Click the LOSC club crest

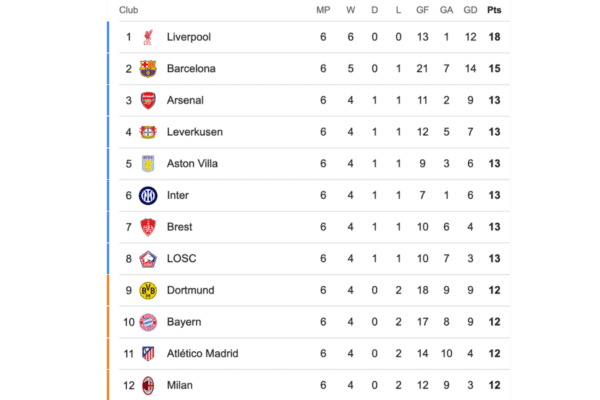click(148, 259)
